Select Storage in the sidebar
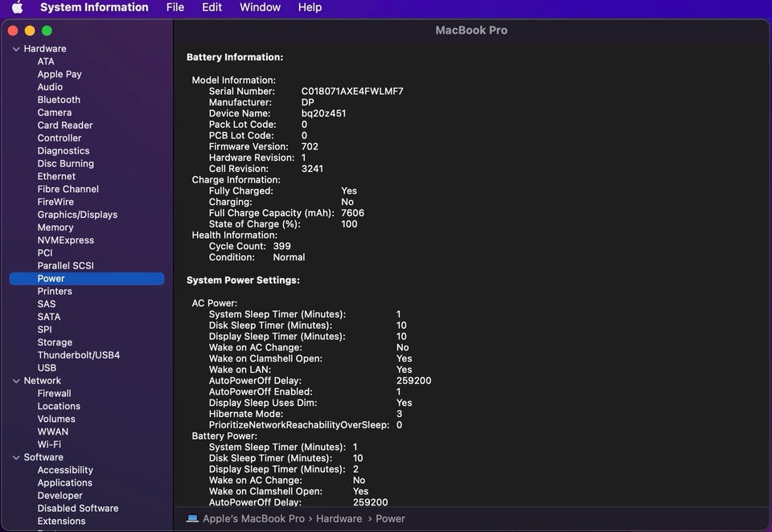 click(55, 342)
